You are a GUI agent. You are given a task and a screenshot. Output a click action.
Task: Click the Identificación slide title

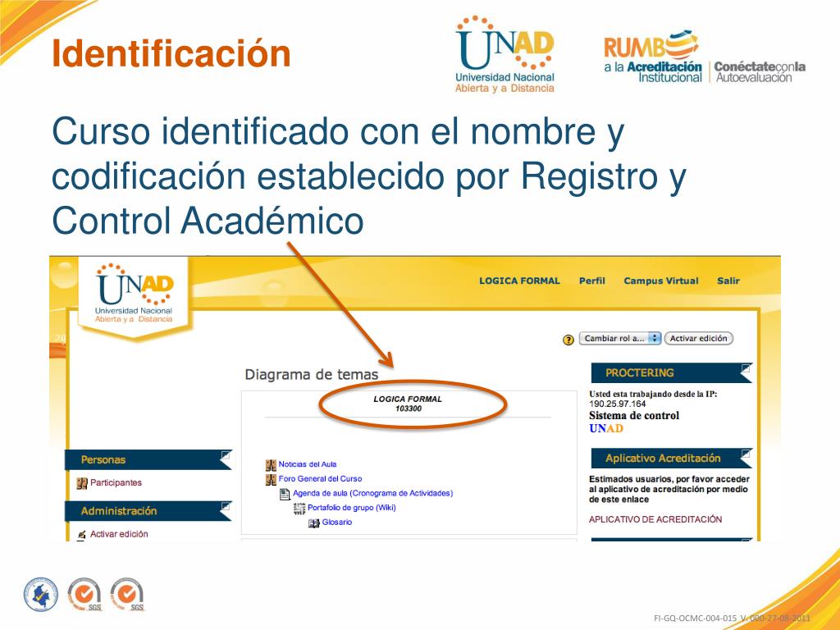click(x=171, y=53)
